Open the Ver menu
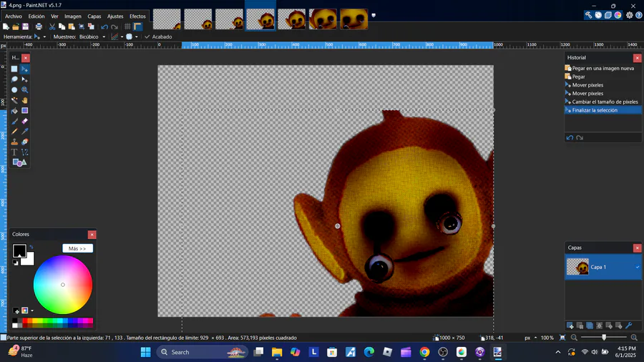 click(54, 16)
